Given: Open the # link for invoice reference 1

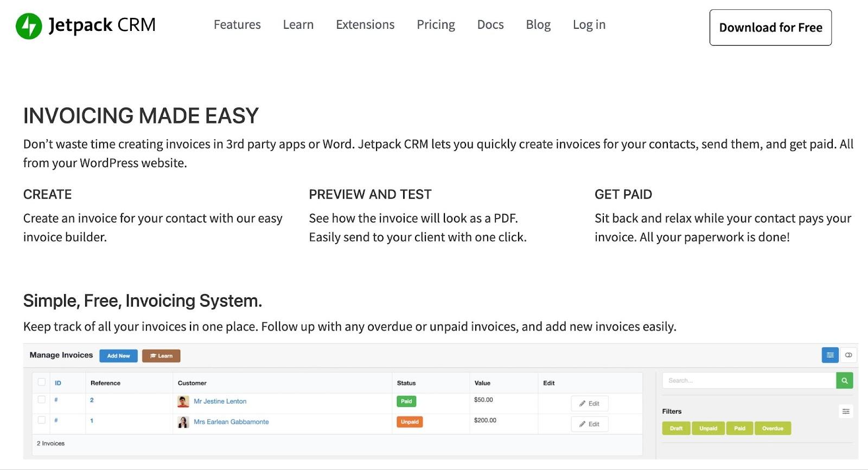Looking at the screenshot, I should point(56,421).
